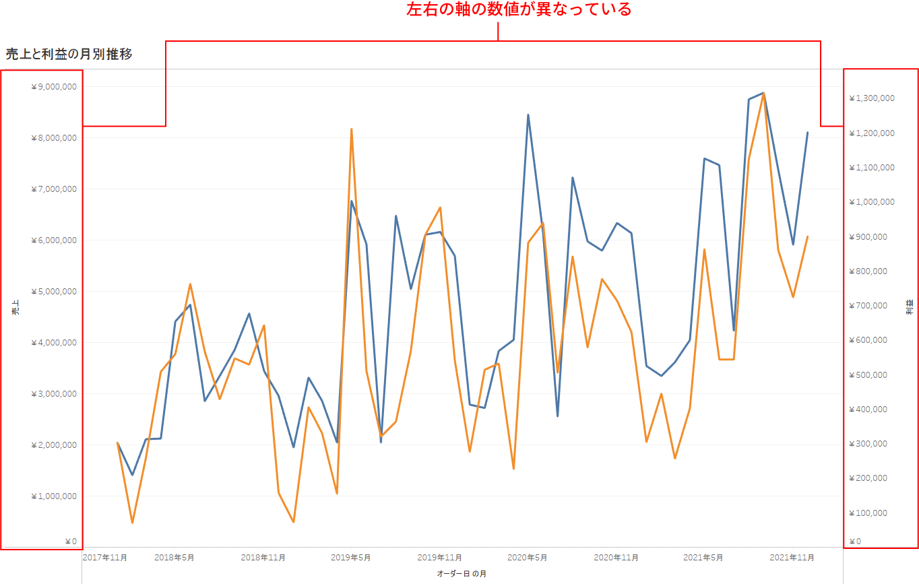Click right axis label ¥300,000
The width and height of the screenshot is (919, 588).
click(x=868, y=444)
